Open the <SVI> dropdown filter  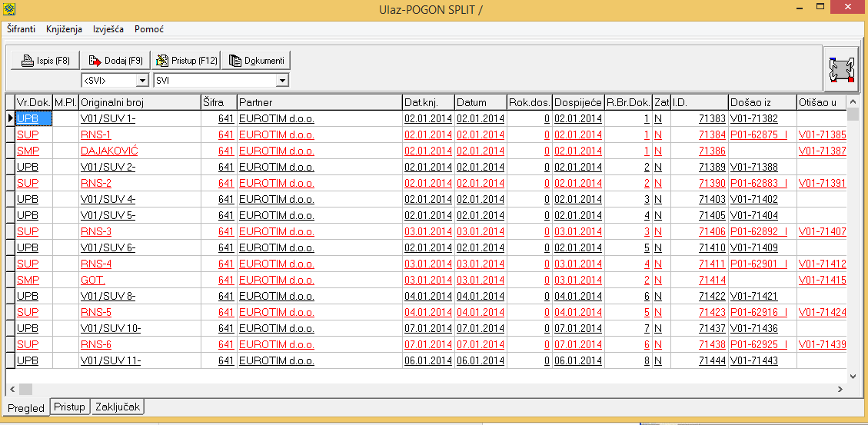click(143, 81)
